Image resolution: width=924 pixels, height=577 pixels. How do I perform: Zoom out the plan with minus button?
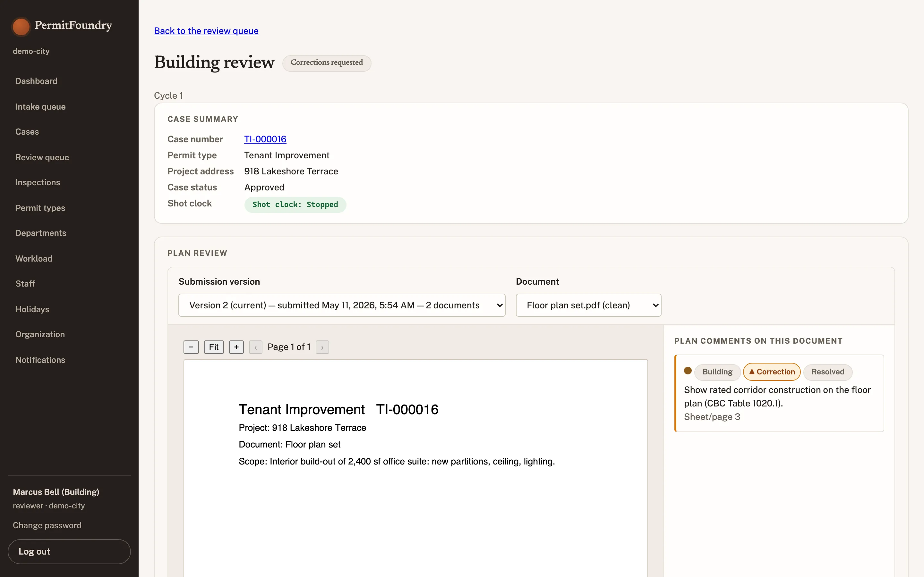pos(191,347)
